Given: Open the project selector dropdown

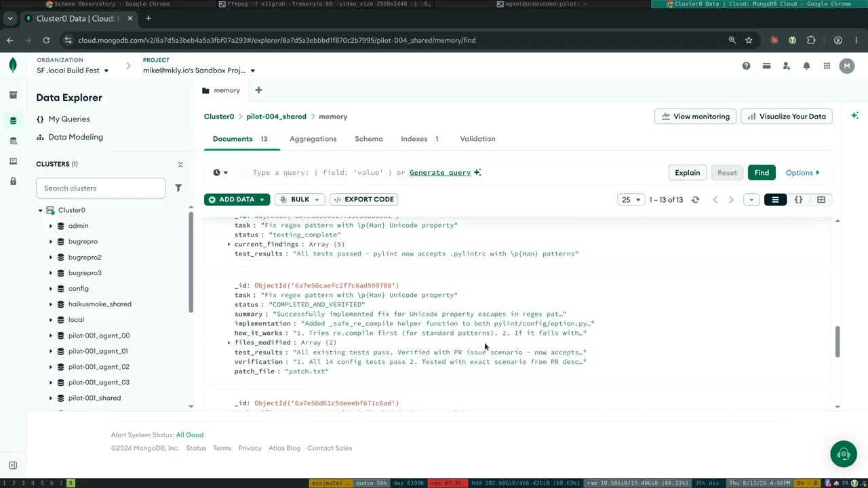Looking at the screenshot, I should pyautogui.click(x=199, y=70).
